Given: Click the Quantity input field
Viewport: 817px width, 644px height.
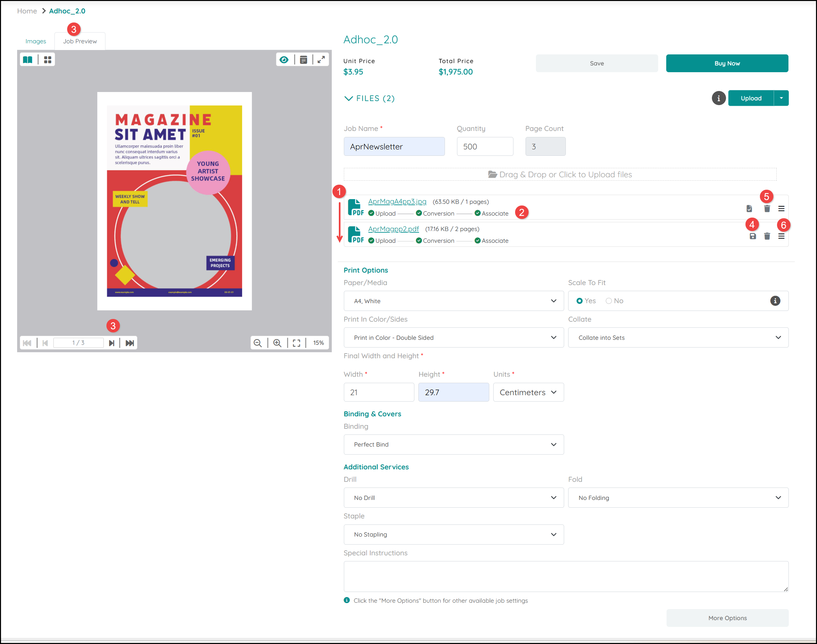Looking at the screenshot, I should tap(485, 146).
